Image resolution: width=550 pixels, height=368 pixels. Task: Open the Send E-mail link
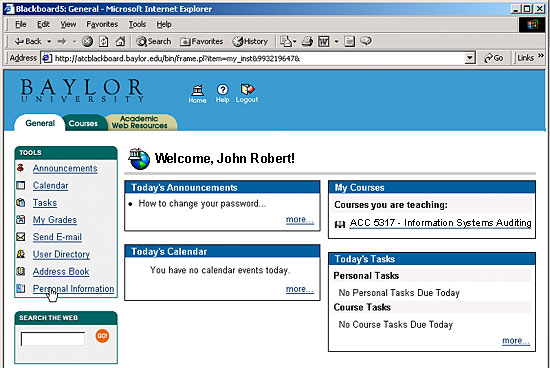57,237
